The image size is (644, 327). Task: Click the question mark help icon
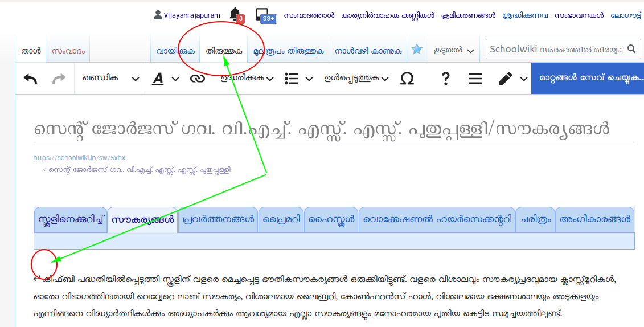click(x=446, y=79)
